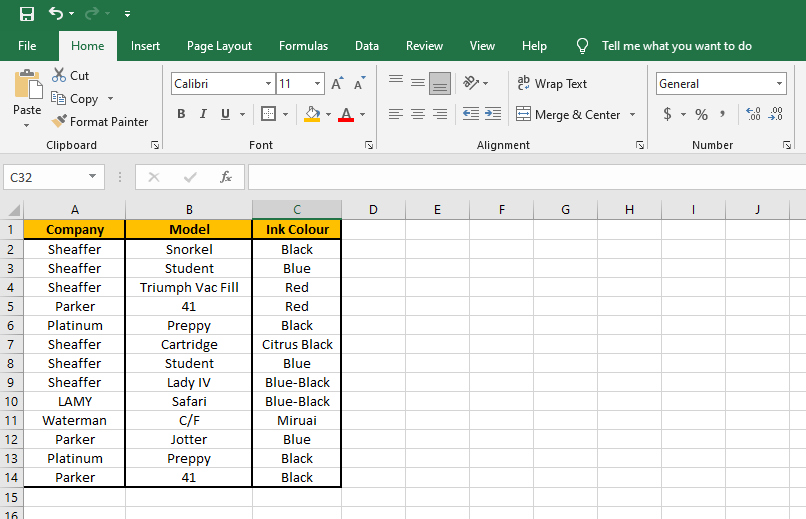The height and width of the screenshot is (519, 806).
Task: Activate Format Painter
Action: pyautogui.click(x=100, y=122)
